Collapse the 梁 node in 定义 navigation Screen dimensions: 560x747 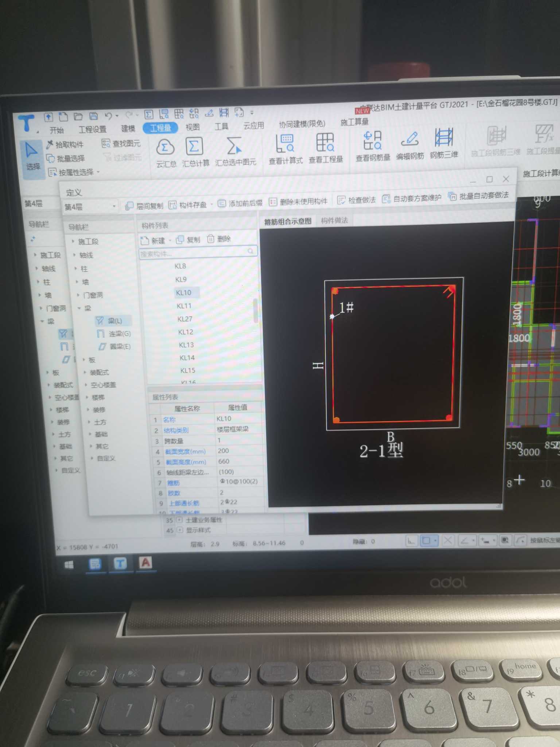[79, 309]
